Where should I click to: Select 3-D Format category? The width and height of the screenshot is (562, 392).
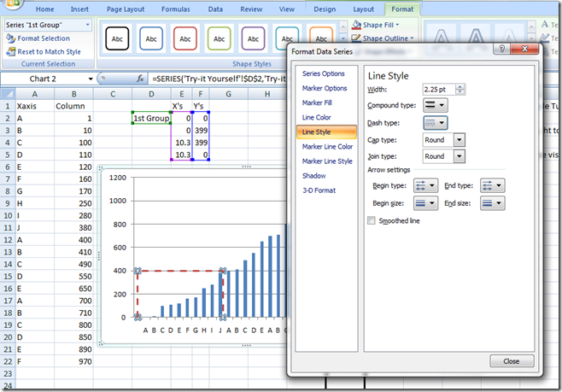[x=319, y=190]
